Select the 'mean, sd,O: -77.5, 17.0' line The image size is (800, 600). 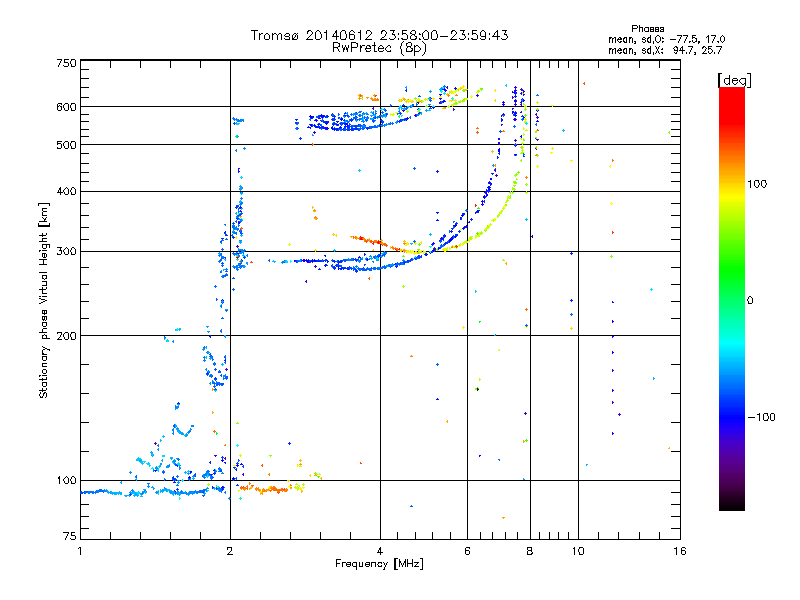[x=666, y=39]
